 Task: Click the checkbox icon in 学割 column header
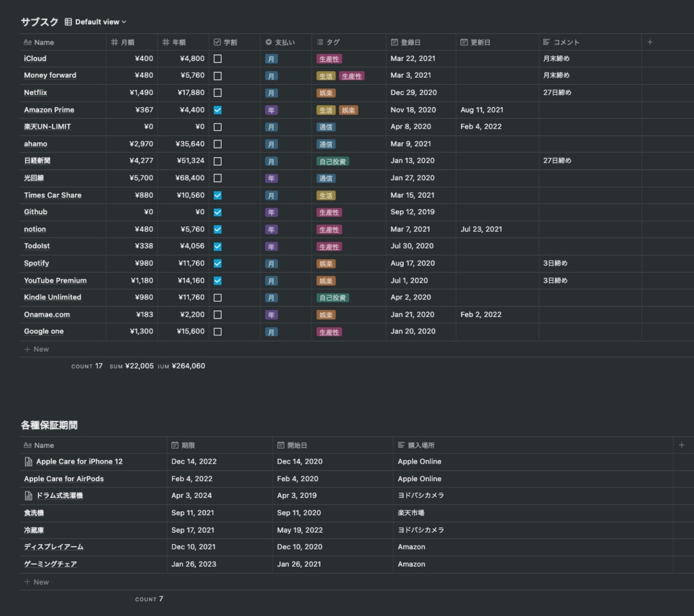point(218,42)
